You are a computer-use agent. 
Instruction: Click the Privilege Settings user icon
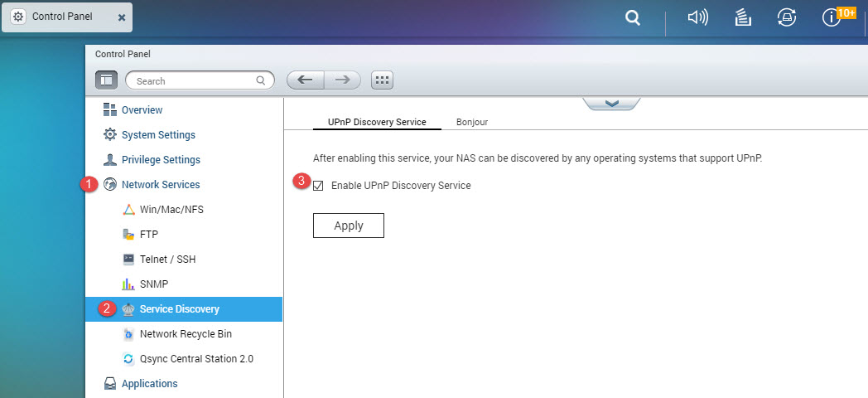(x=110, y=160)
